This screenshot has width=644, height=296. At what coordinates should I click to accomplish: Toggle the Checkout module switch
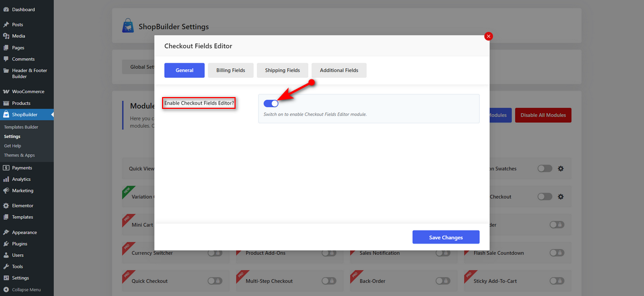(545, 197)
